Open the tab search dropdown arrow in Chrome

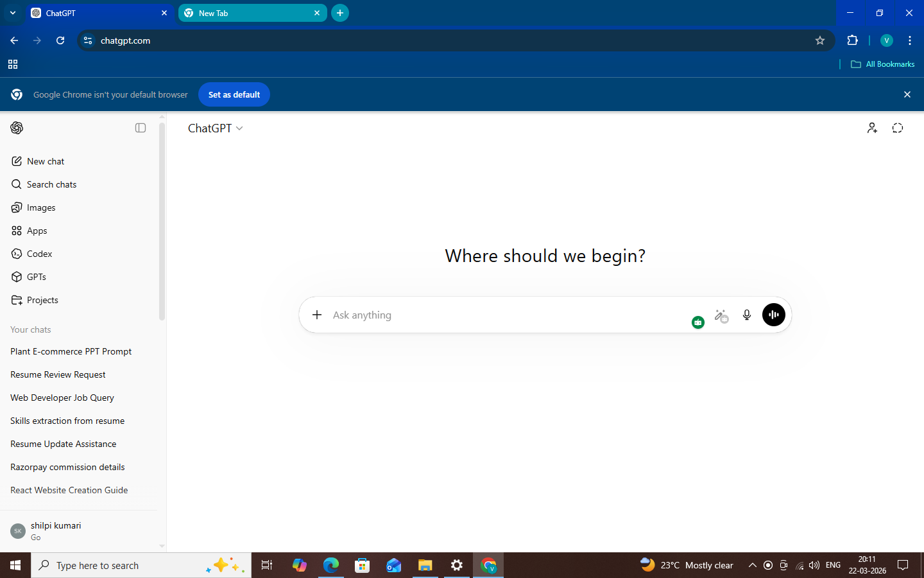[13, 13]
